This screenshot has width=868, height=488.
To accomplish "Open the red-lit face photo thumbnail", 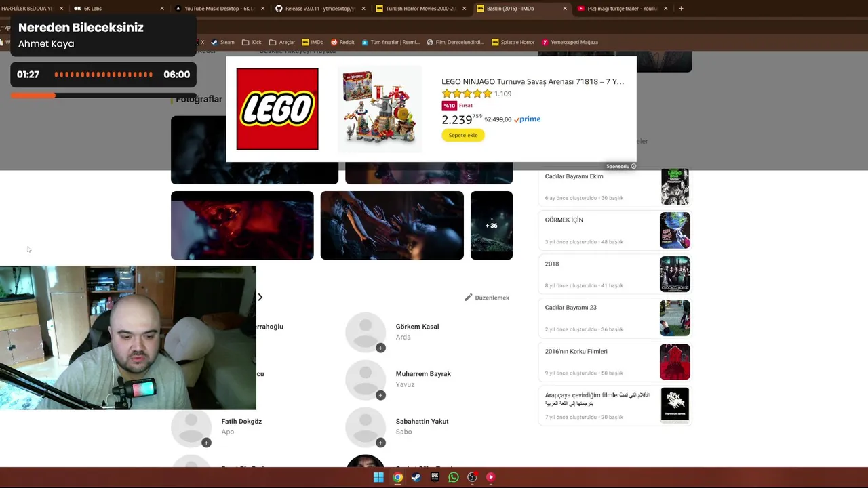I will [242, 225].
